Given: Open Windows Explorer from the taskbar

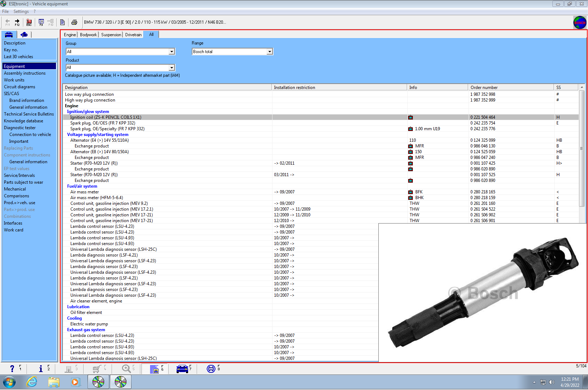Looking at the screenshot, I should [x=54, y=382].
